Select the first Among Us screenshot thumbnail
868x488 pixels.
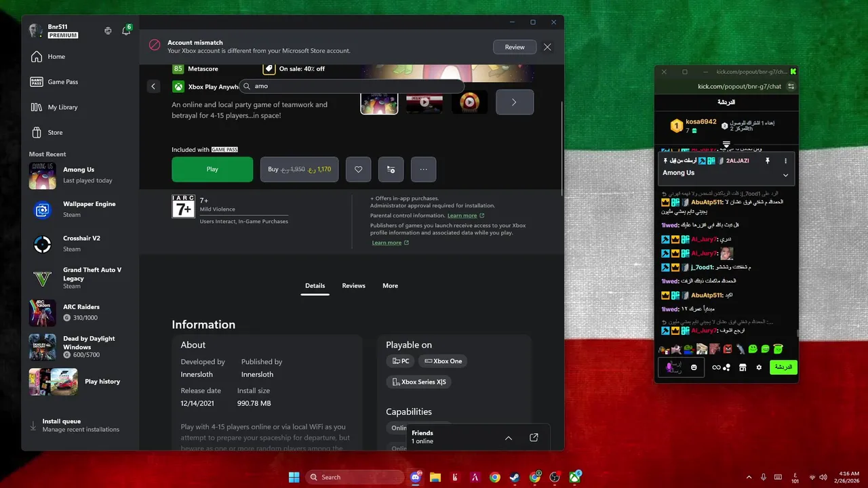tap(379, 102)
